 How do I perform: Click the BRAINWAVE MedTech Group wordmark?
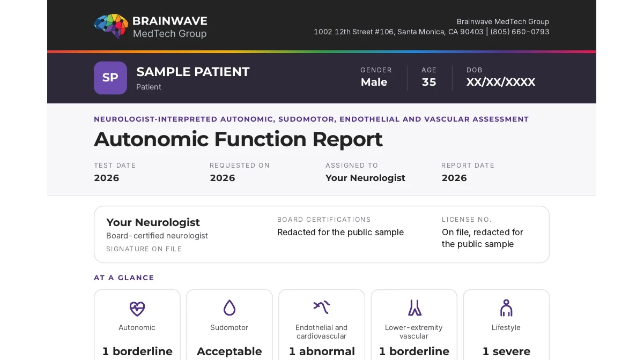pyautogui.click(x=170, y=27)
